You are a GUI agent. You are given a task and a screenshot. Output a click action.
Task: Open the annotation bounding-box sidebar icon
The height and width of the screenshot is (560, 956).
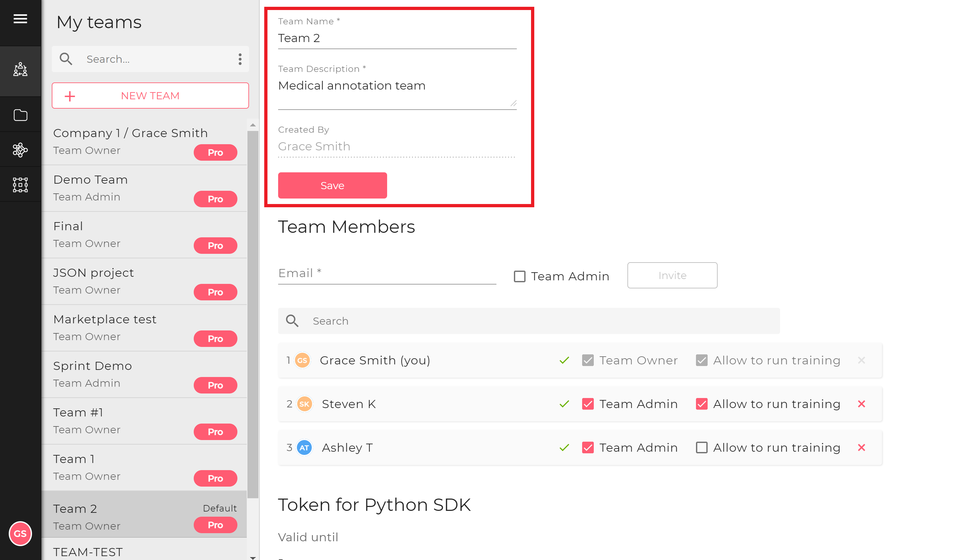tap(20, 185)
